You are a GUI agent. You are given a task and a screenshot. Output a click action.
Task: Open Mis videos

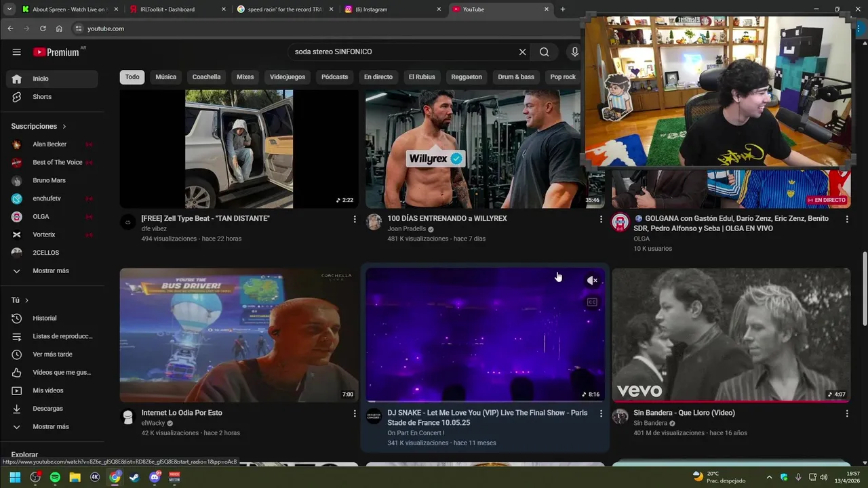click(52, 390)
